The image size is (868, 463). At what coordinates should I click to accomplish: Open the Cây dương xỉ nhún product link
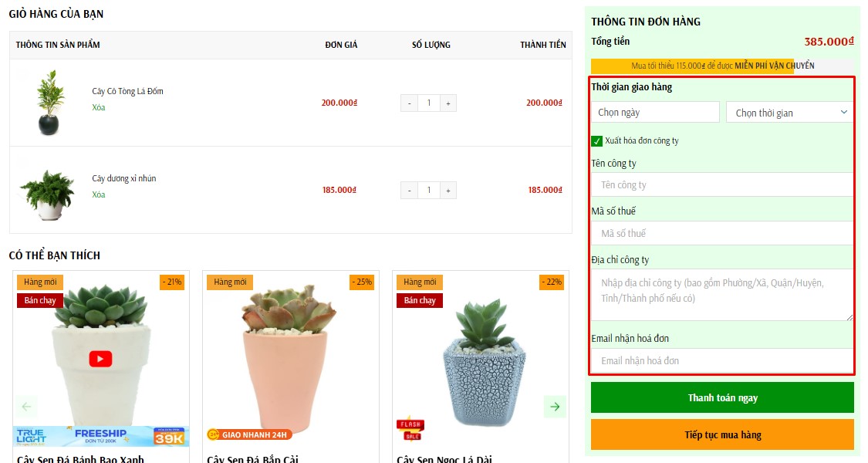[x=124, y=178]
